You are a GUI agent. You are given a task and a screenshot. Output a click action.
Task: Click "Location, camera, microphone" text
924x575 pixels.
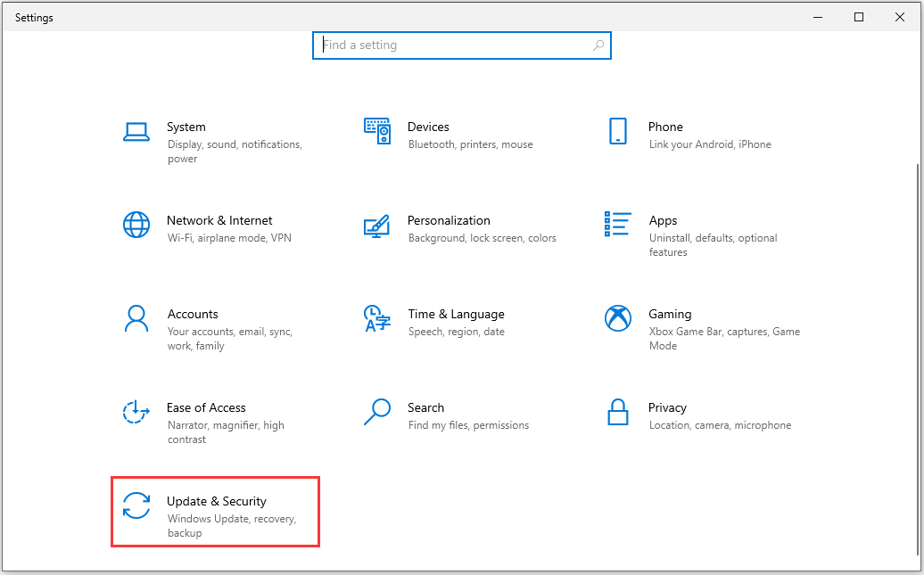point(720,425)
